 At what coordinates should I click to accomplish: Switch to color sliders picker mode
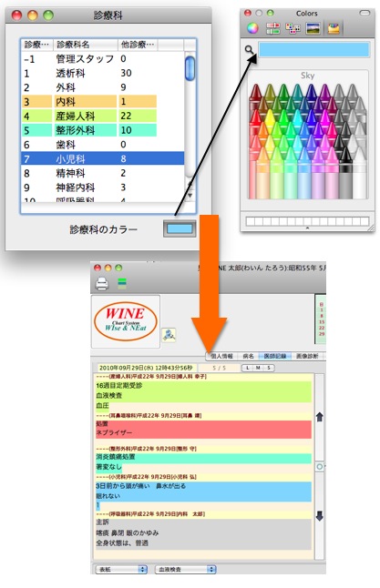click(273, 28)
